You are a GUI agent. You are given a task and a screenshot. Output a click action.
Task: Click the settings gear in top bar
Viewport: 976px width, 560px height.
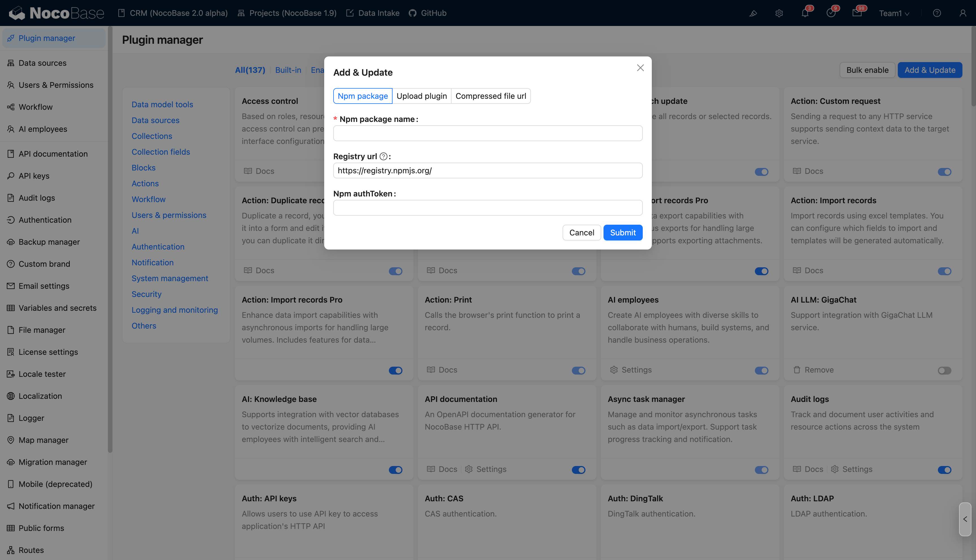[779, 14]
